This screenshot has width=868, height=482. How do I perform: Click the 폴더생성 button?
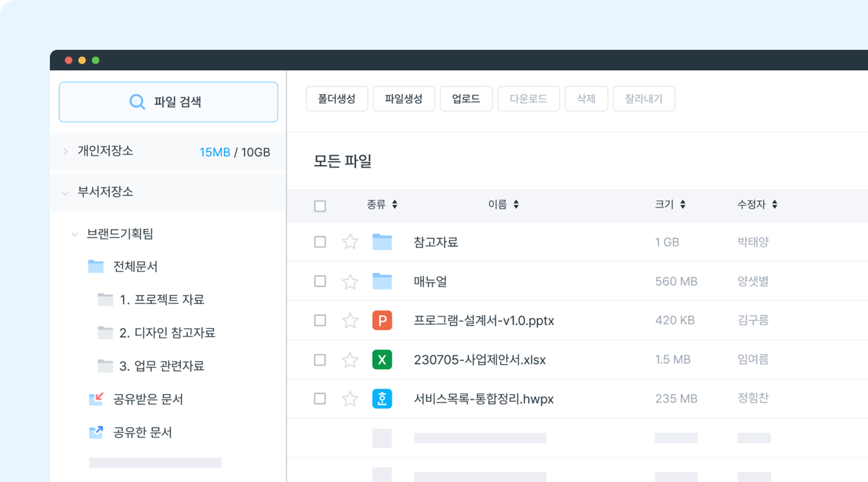(x=337, y=99)
